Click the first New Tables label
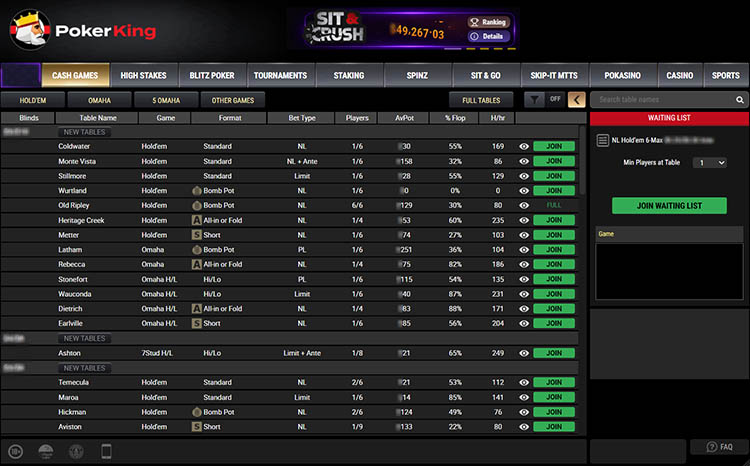The width and height of the screenshot is (750, 466). click(85, 132)
